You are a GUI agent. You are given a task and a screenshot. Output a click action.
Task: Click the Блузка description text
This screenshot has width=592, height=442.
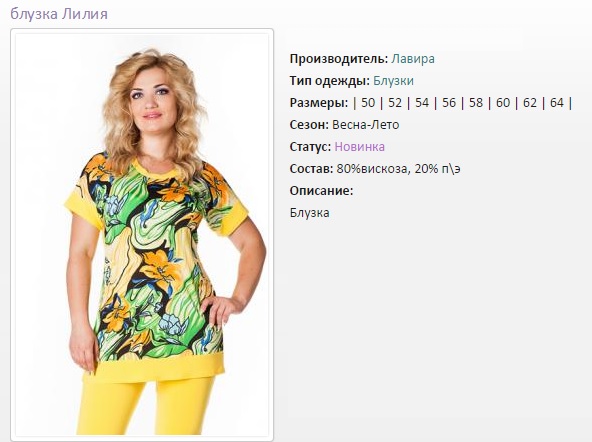310,213
